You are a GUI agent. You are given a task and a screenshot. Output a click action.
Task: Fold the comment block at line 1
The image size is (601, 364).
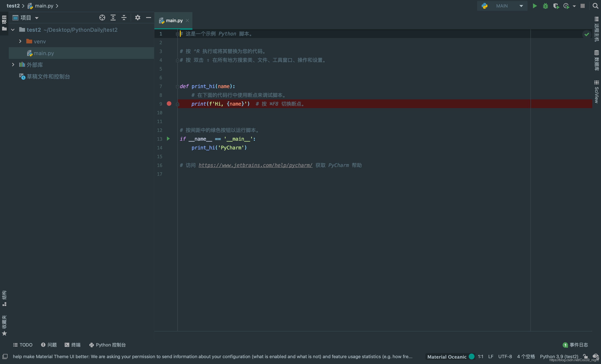(x=177, y=34)
